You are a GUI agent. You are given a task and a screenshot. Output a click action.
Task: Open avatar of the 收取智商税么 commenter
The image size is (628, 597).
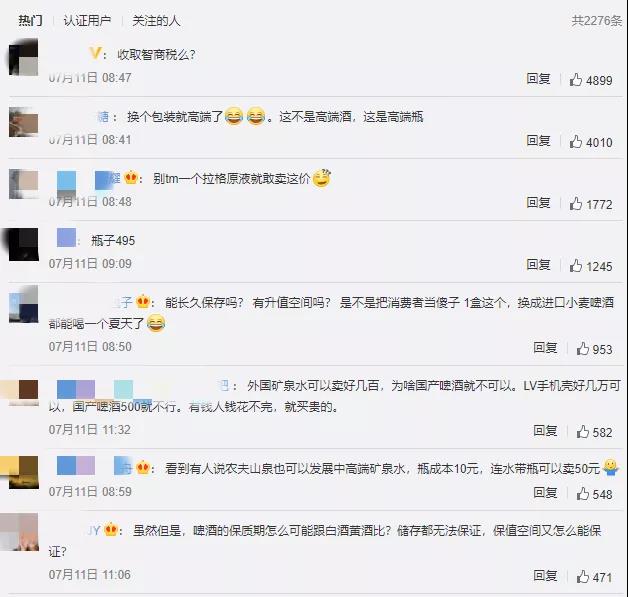coord(24,57)
